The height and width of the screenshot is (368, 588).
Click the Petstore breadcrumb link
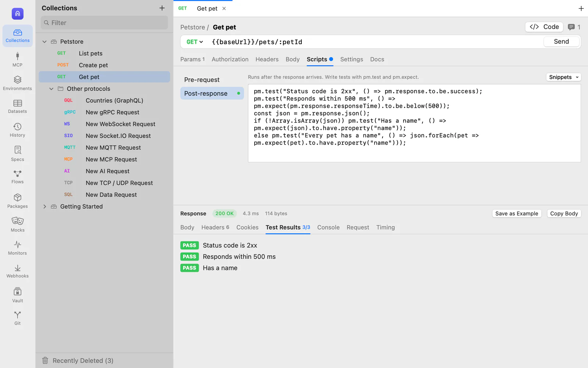193,27
